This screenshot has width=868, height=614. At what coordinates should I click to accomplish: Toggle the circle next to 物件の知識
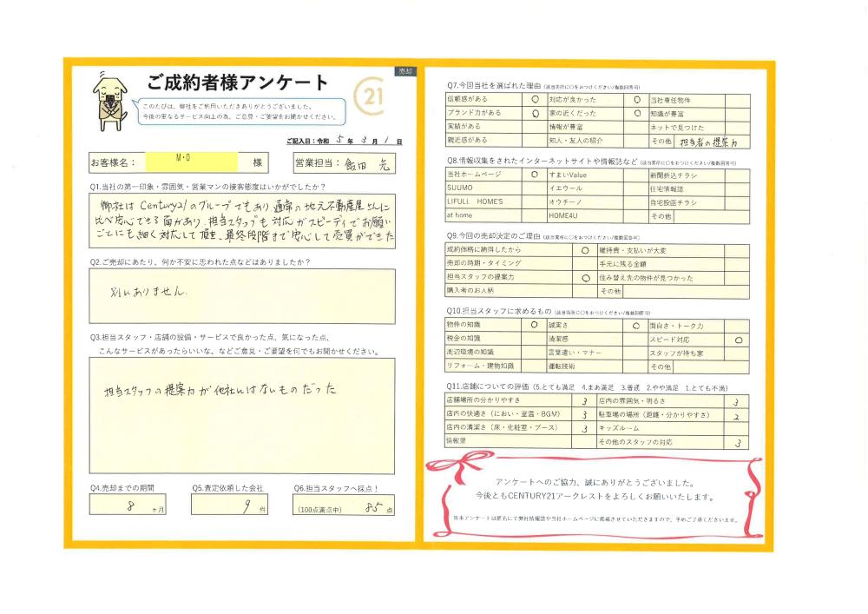point(534,325)
